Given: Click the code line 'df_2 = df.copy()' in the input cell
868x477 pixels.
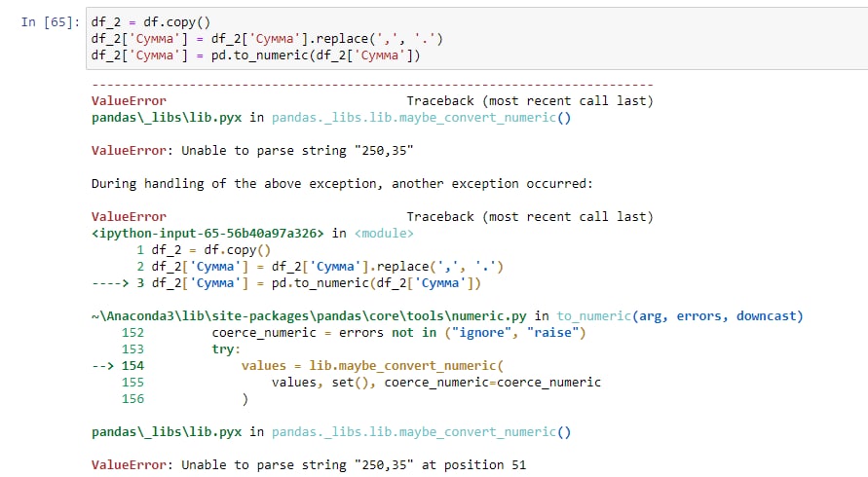Looking at the screenshot, I should (x=151, y=22).
